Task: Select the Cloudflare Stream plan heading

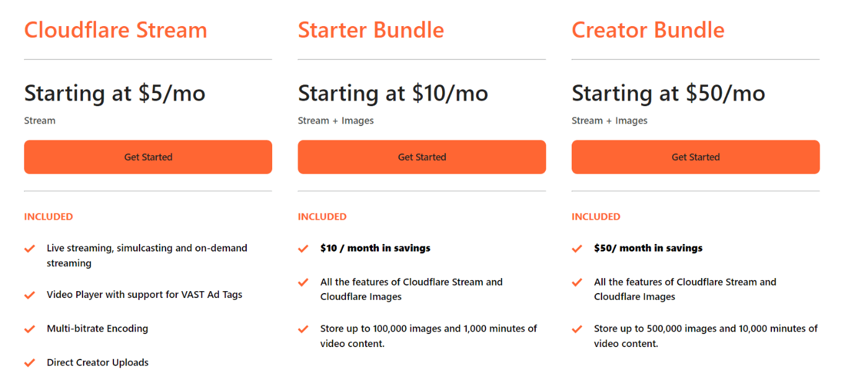Action: click(x=115, y=29)
